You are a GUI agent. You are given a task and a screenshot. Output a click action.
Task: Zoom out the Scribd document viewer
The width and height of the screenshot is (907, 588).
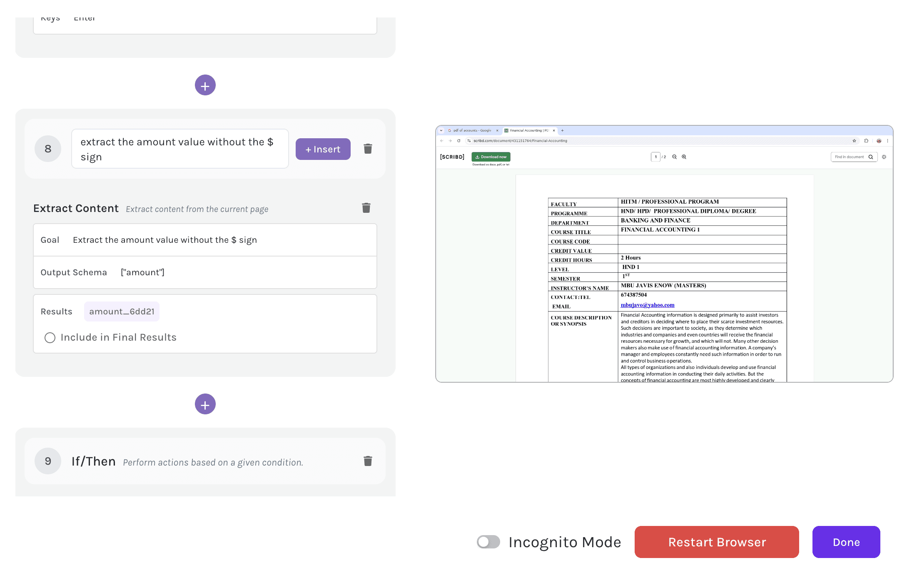point(675,157)
